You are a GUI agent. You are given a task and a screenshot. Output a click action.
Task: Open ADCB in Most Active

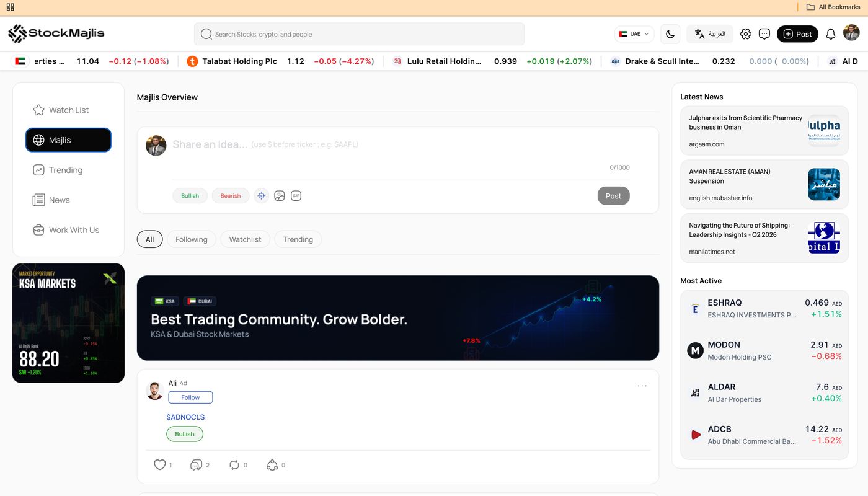[x=764, y=435]
